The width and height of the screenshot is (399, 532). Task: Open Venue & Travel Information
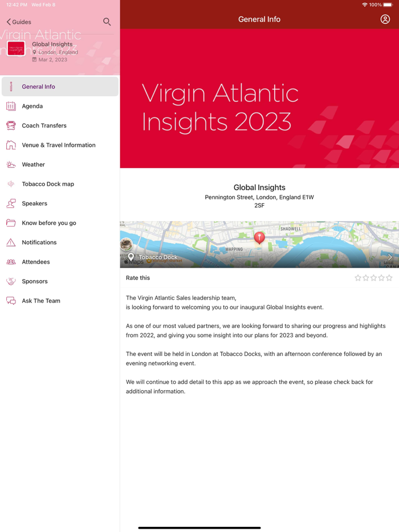tap(60, 145)
